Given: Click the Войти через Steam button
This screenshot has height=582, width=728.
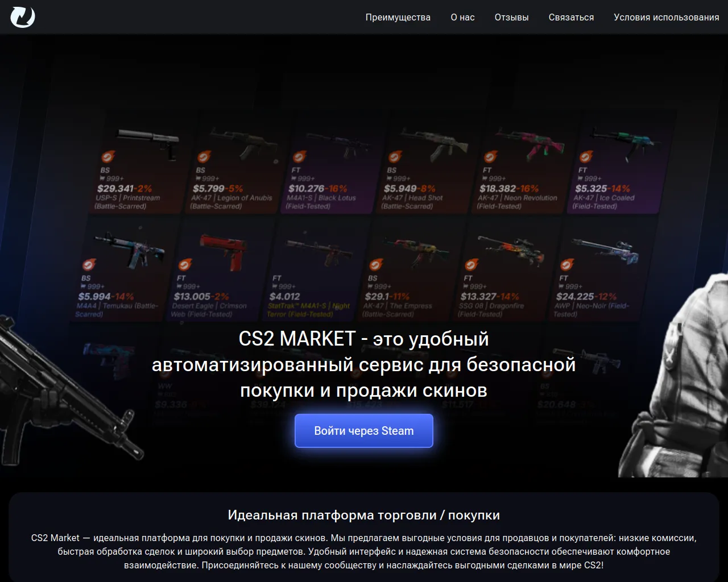Looking at the screenshot, I should [x=364, y=431].
